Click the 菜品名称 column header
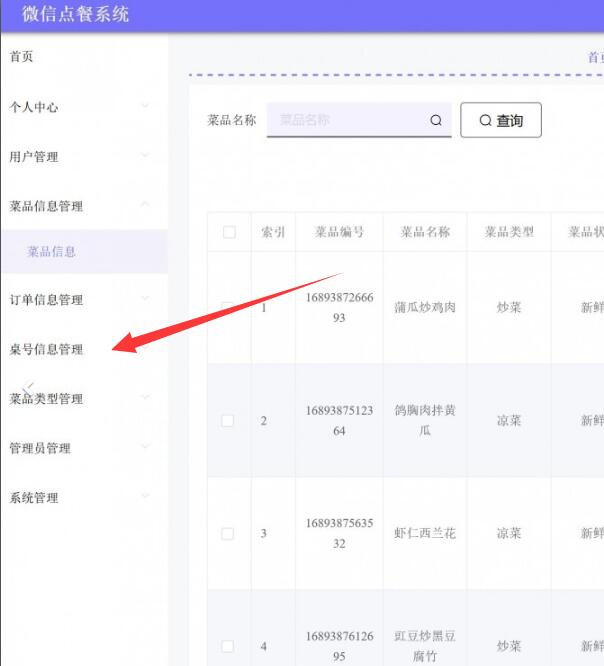 425,232
